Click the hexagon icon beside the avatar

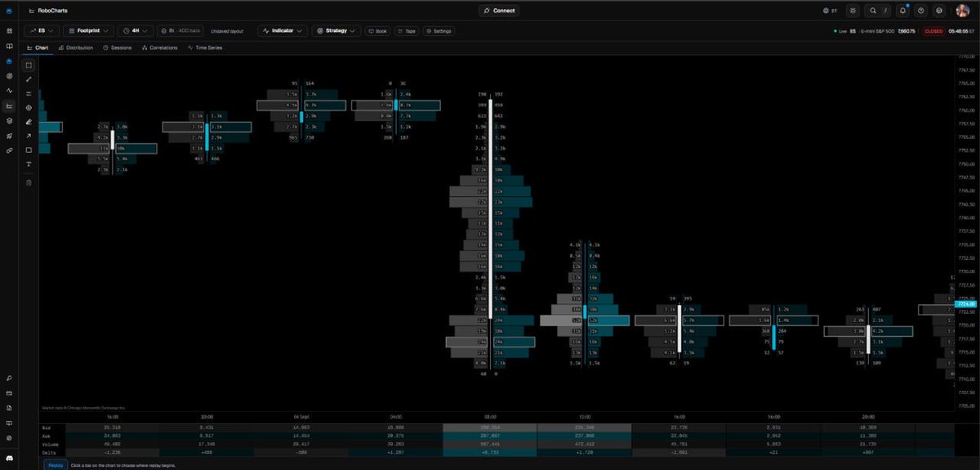939,11
